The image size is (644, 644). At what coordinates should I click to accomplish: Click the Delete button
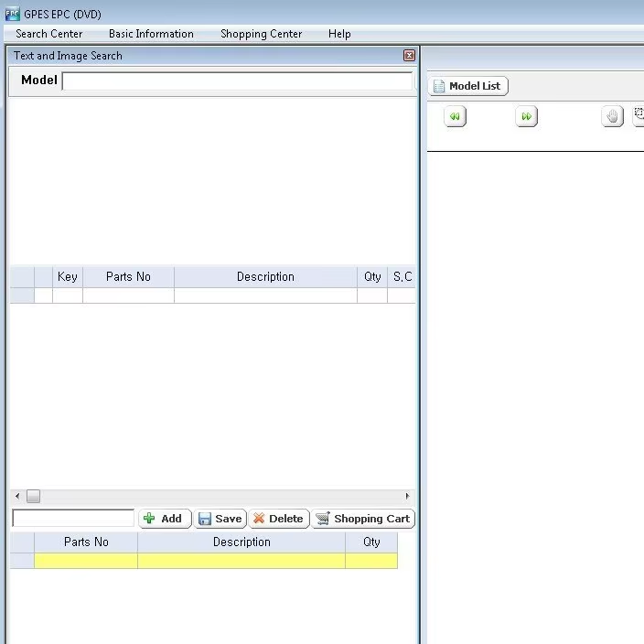pyautogui.click(x=279, y=519)
